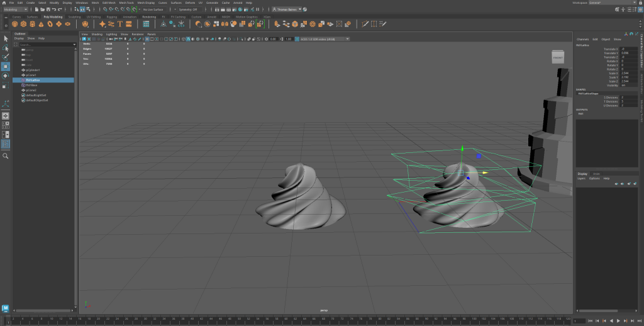Click the viewport FRONT view cube
Screen dimensions: 644x326
point(557,58)
